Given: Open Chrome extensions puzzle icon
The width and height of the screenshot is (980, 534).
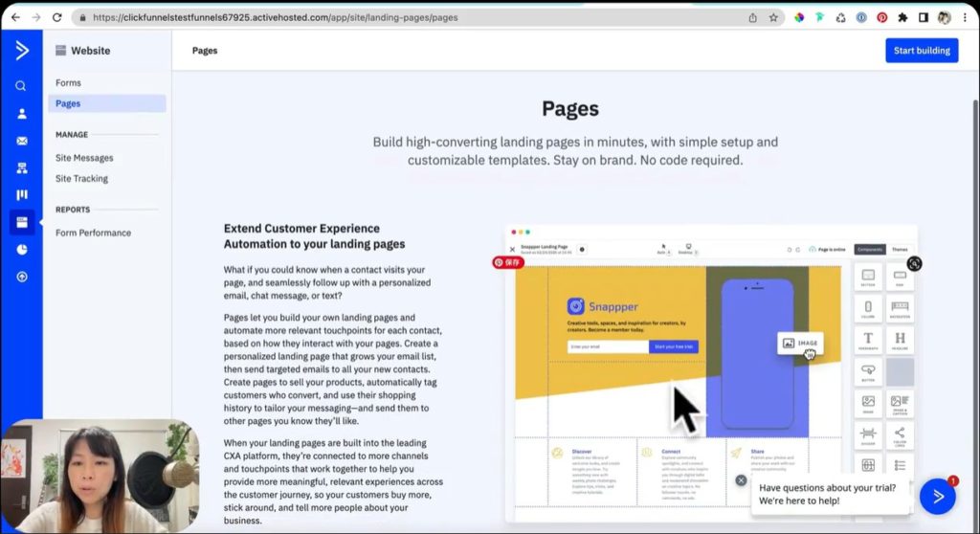Looking at the screenshot, I should [x=902, y=17].
